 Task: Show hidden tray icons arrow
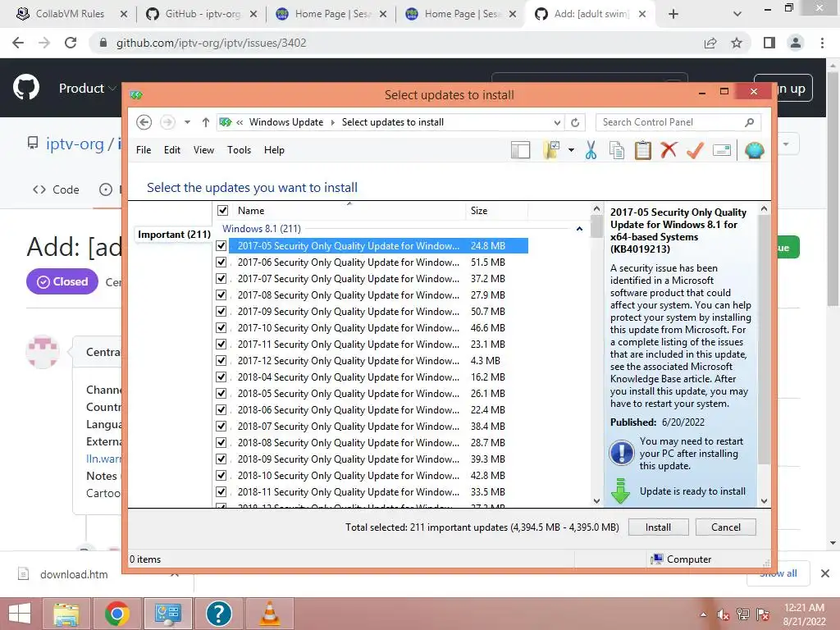coord(703,615)
